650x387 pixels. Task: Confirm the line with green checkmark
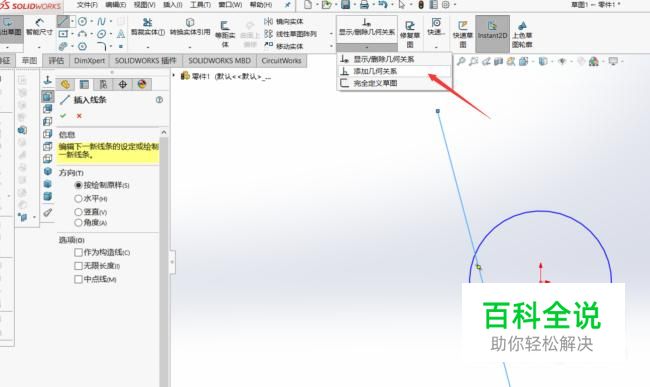[x=63, y=116]
